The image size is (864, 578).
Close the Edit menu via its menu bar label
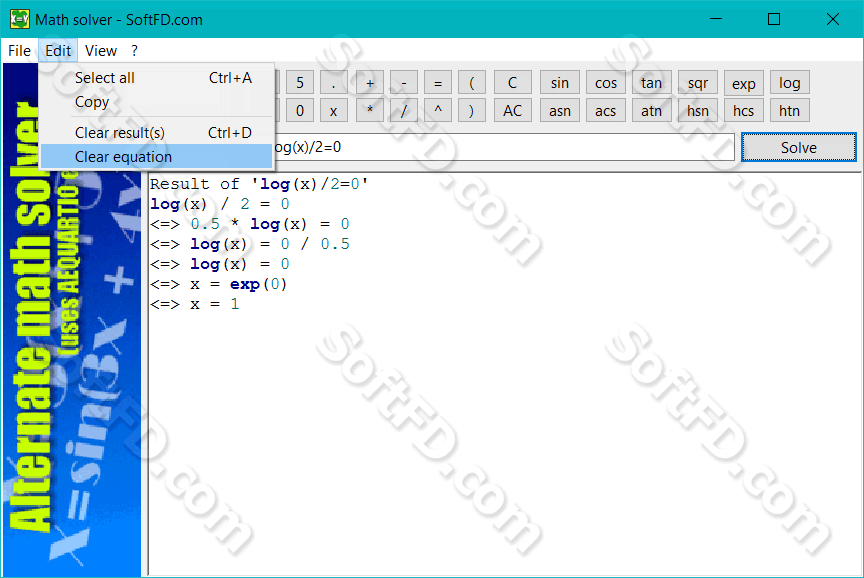coord(58,51)
